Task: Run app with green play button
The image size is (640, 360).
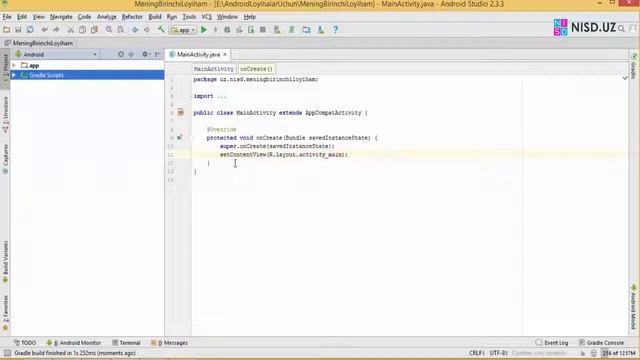Action: 204,30
